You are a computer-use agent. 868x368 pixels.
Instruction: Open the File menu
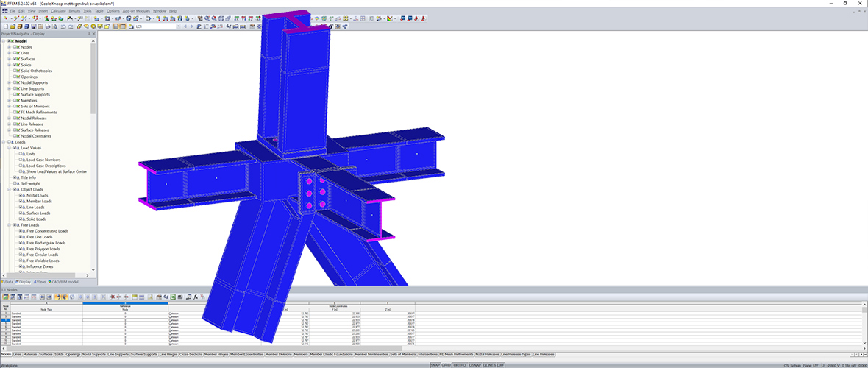(13, 10)
